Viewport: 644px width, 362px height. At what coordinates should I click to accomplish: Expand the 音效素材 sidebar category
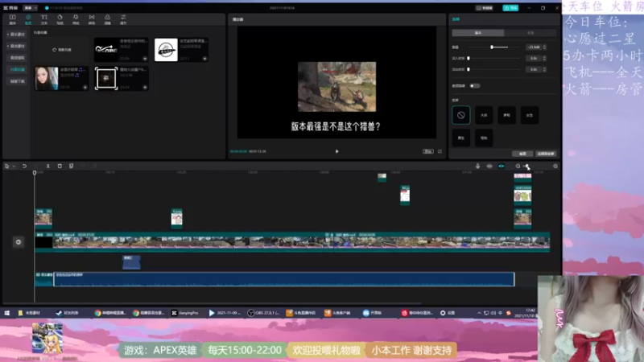pos(16,46)
